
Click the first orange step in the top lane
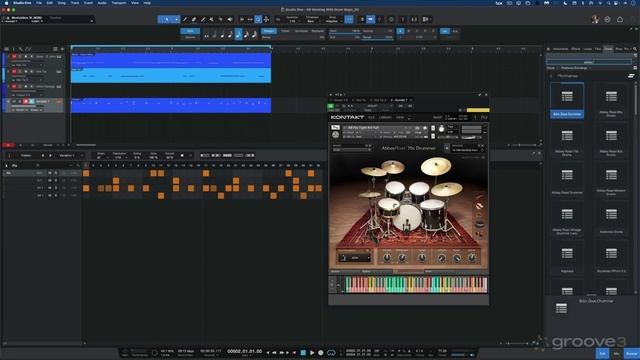(86, 173)
